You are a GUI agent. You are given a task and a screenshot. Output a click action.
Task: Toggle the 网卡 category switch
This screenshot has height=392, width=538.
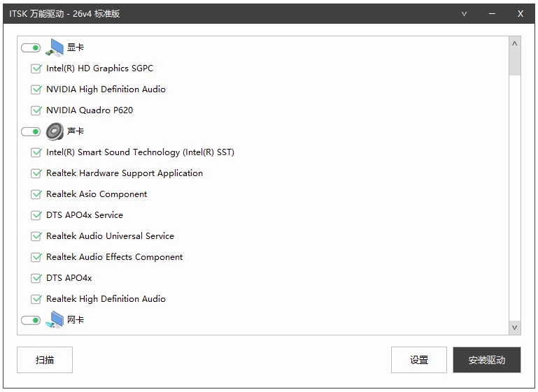(31, 321)
